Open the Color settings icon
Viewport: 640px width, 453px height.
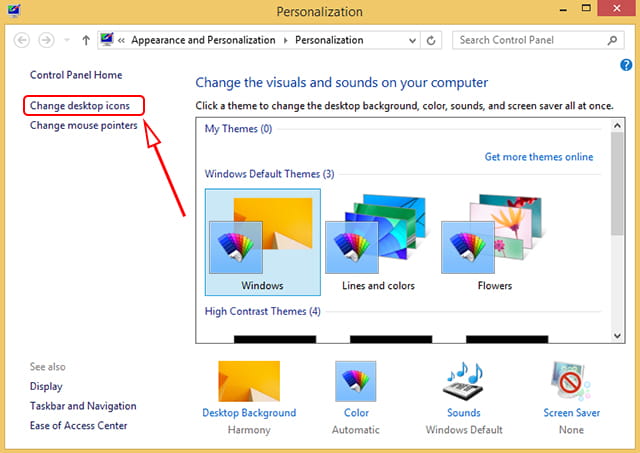pos(356,381)
